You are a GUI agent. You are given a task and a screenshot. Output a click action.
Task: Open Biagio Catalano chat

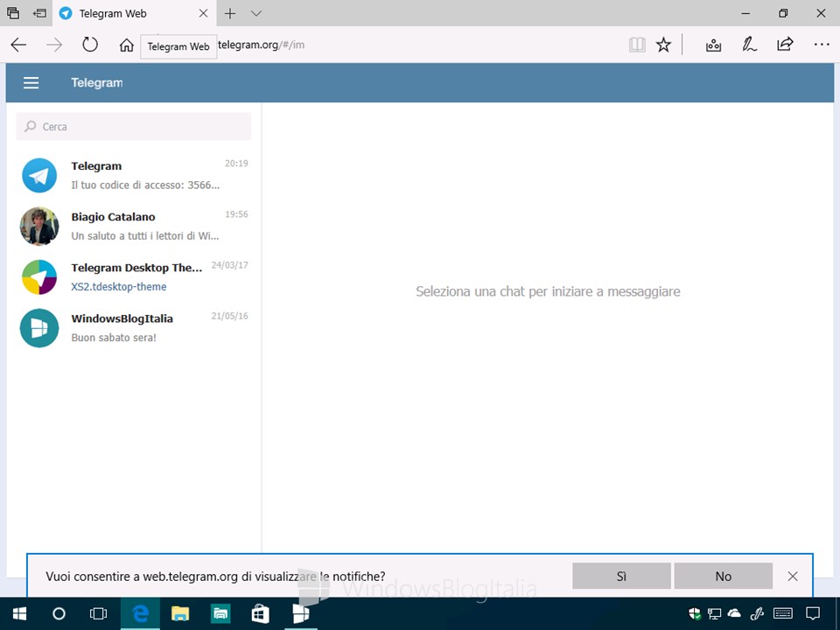[134, 226]
